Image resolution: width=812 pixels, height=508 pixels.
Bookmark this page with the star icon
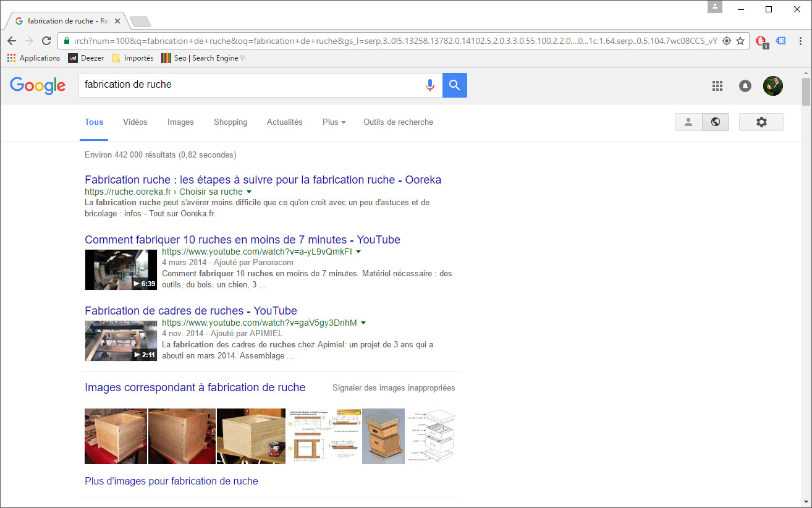point(740,41)
